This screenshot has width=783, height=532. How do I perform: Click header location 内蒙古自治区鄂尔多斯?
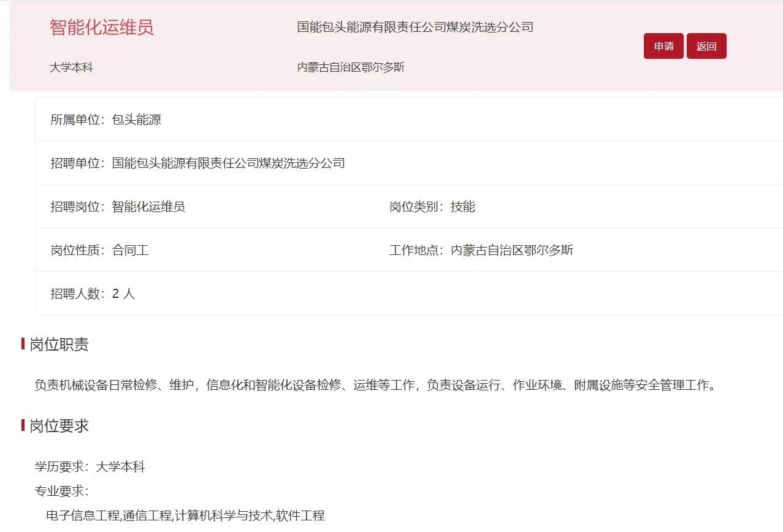[x=351, y=67]
